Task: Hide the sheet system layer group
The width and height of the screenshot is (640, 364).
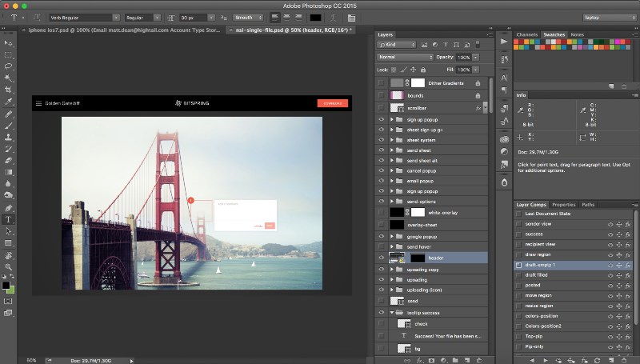Action: pos(382,140)
